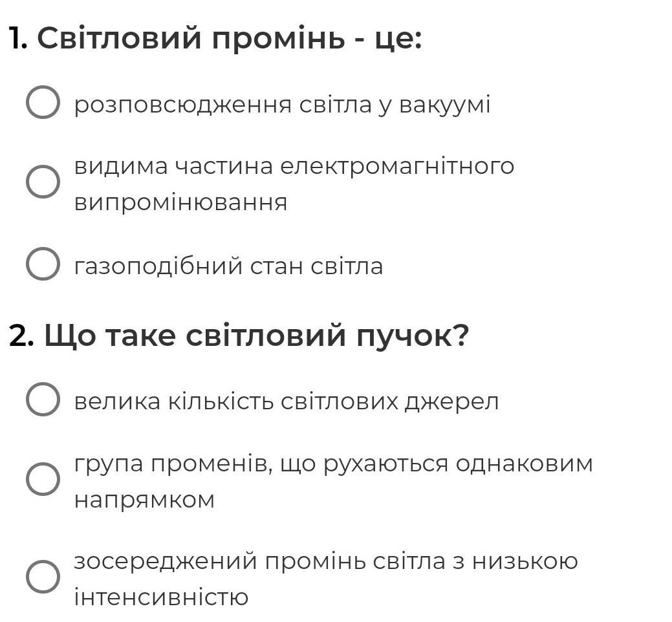Select radio button for 'розповсюдження світла у вакуумі'
This screenshot has height=622, width=672.
pos(43,102)
